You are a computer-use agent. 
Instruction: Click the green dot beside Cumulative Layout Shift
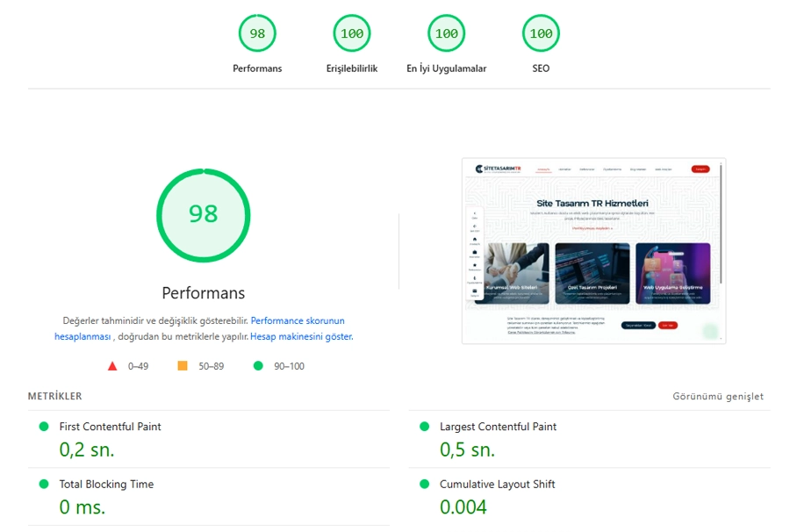422,484
